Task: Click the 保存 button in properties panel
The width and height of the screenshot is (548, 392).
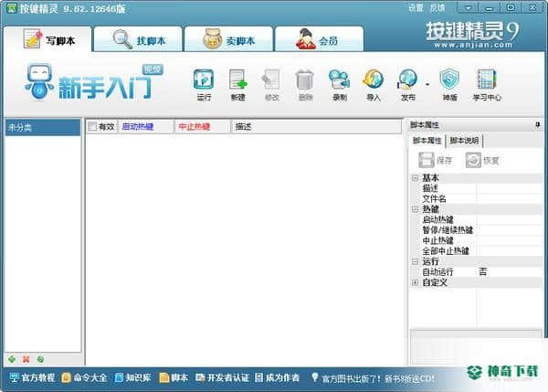Action: 435,160
